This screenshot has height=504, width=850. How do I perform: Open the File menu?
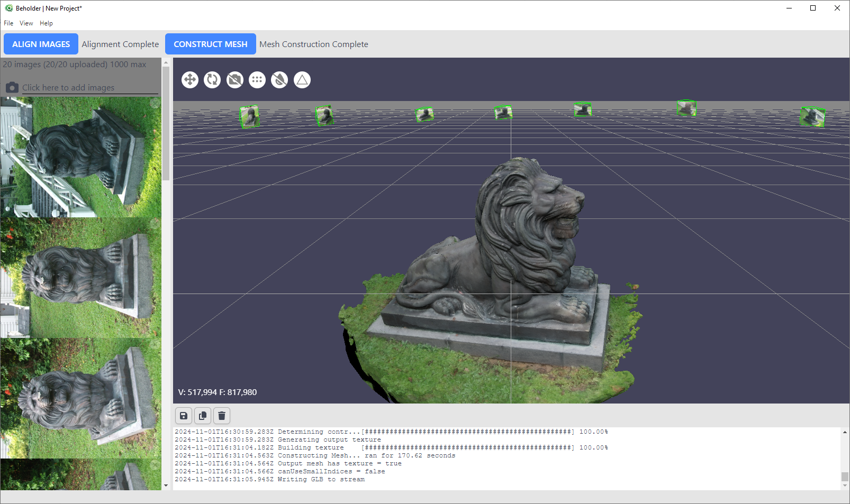tap(8, 23)
